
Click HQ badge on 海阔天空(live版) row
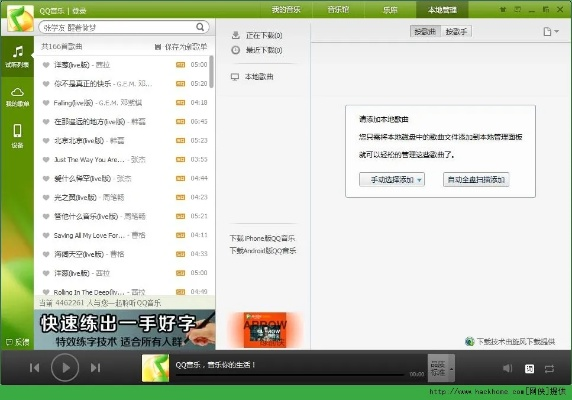[x=181, y=254]
